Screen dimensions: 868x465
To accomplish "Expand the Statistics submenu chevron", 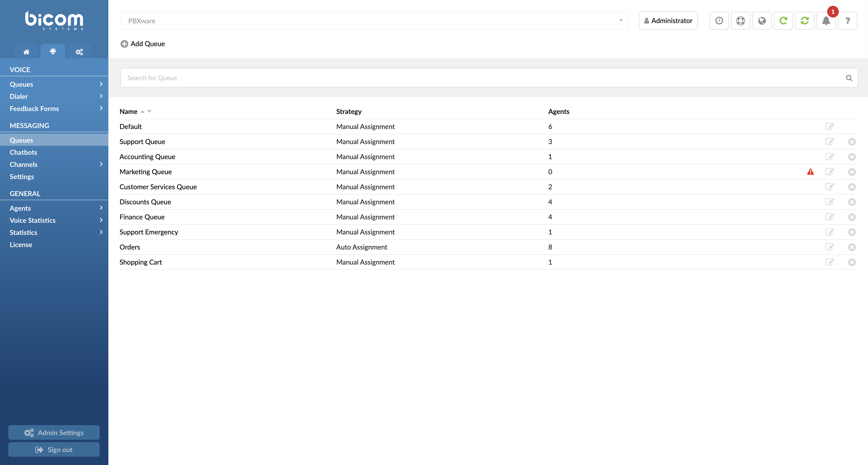I will 101,232.
